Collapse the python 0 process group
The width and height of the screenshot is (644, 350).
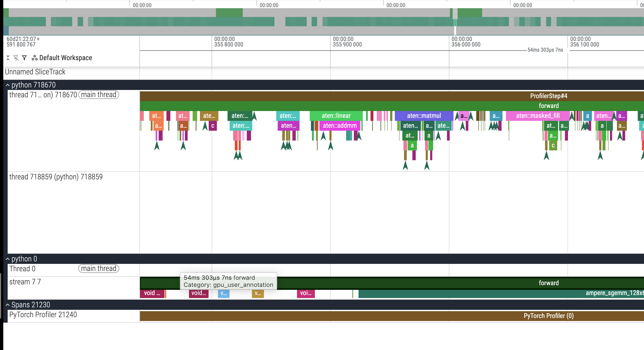coord(8,259)
